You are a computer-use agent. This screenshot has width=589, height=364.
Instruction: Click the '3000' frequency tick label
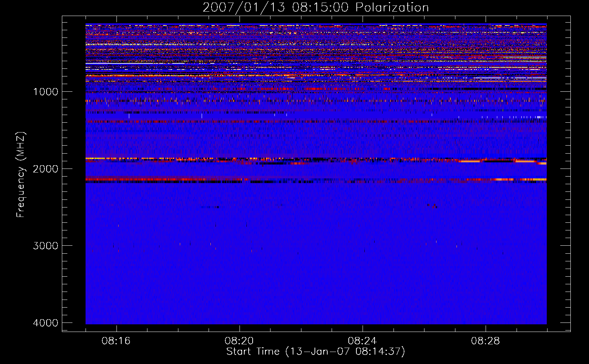click(46, 246)
